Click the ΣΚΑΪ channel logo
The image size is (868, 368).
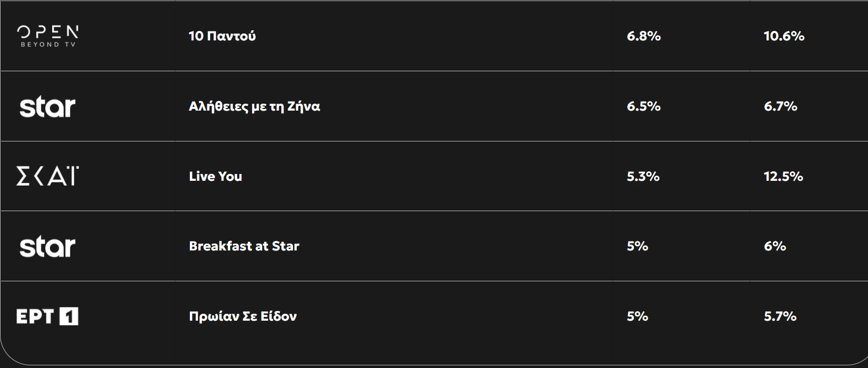click(48, 176)
